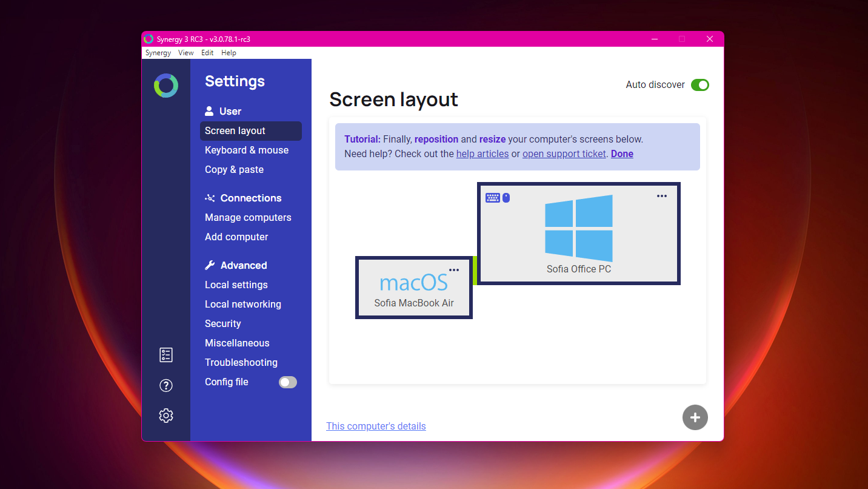The height and width of the screenshot is (489, 868).
Task: Click the Synergy logo in the sidebar
Action: pos(166,86)
